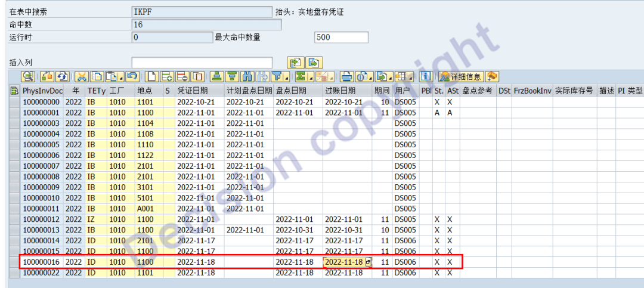Click user DS006 in row 100000014
Image resolution: width=644 pixels, height=288 pixels.
click(405, 241)
